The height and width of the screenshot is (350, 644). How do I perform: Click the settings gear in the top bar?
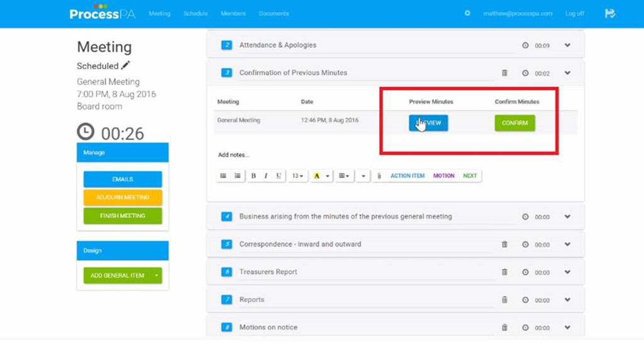click(467, 13)
